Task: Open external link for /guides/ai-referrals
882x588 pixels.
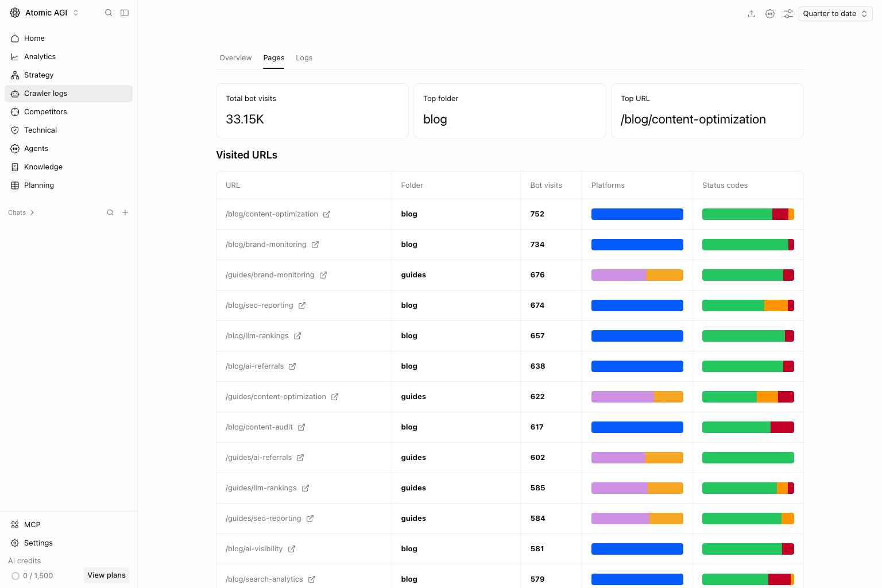Action: [300, 458]
